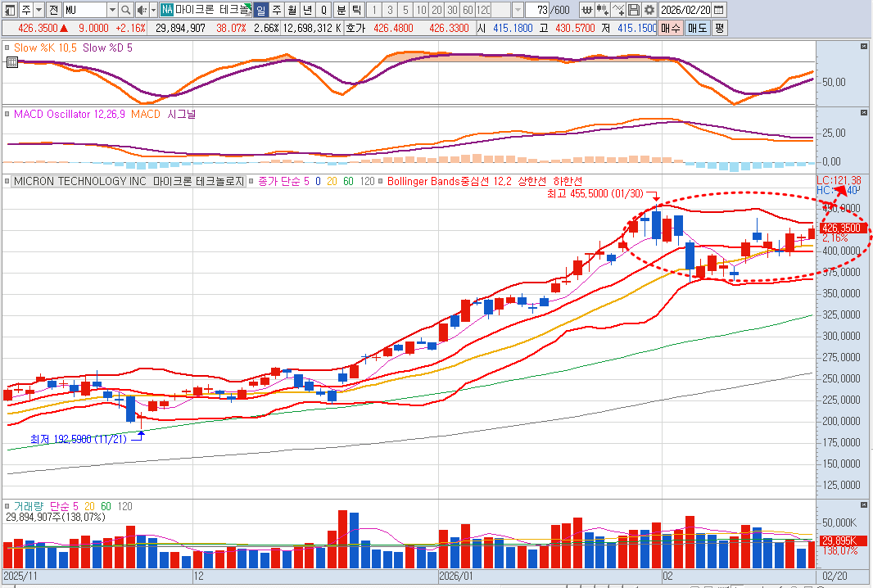Click the save chart floppy icon
This screenshot has height=588, width=873.
(x=634, y=10)
